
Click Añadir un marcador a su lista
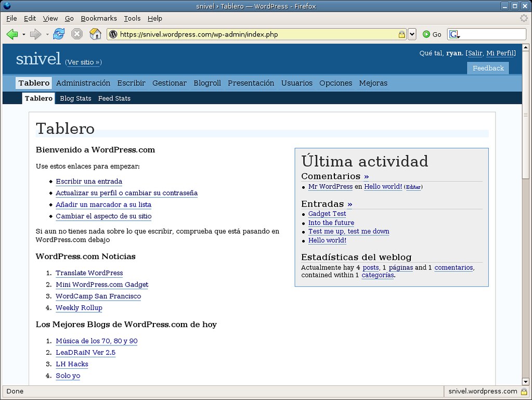point(103,204)
